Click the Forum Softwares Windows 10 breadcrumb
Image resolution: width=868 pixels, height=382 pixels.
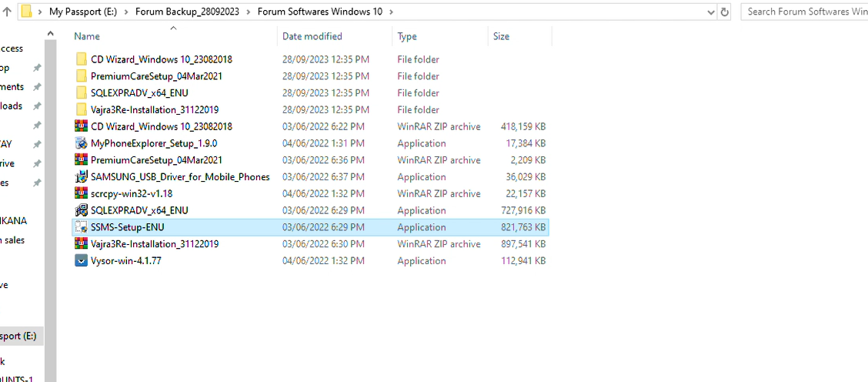tap(320, 11)
